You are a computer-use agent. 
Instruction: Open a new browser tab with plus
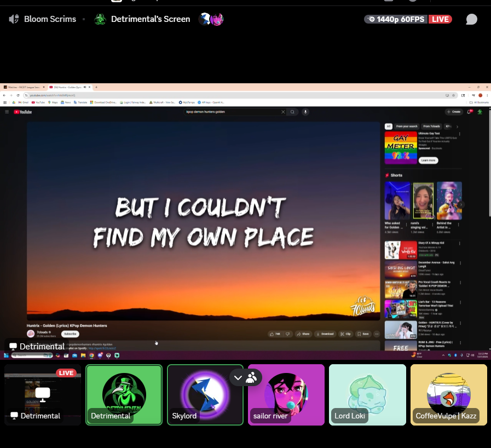click(96, 87)
